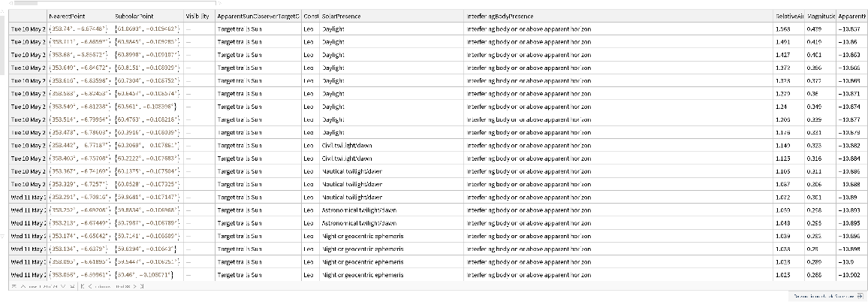Click the columns range indicator in the footer
Screen dimensions: 868x302
point(113,286)
